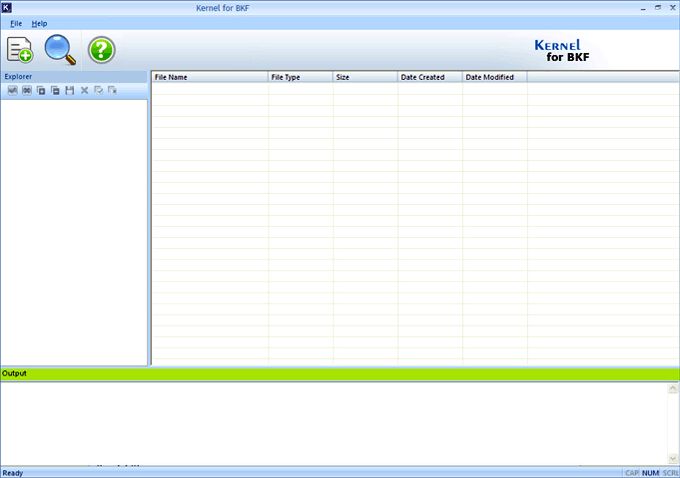The width and height of the screenshot is (680, 478).
Task: Click the Ready status bar text
Action: coord(13,473)
